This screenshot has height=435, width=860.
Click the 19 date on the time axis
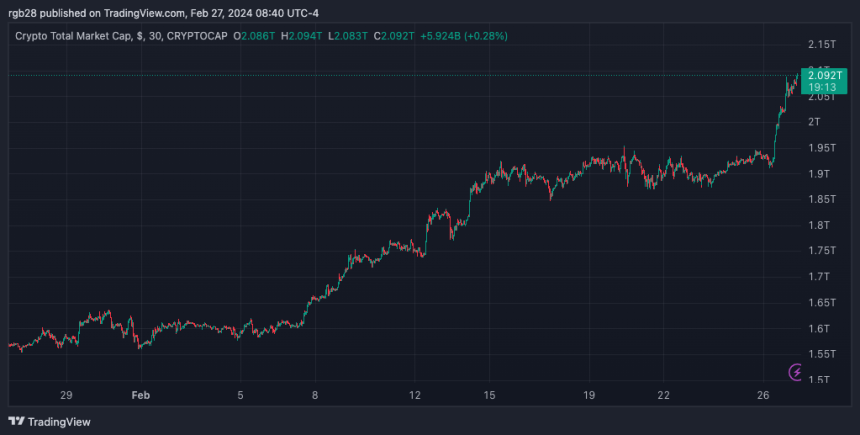coord(590,395)
